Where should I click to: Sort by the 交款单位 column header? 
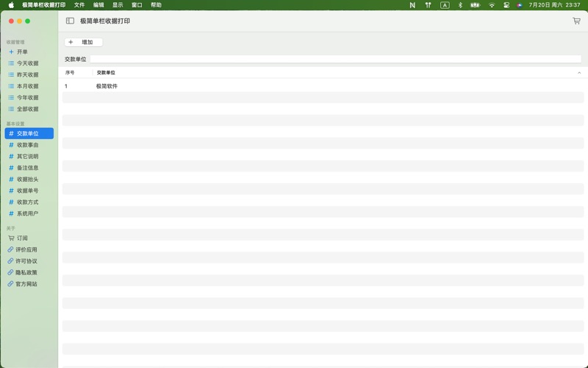coord(106,72)
